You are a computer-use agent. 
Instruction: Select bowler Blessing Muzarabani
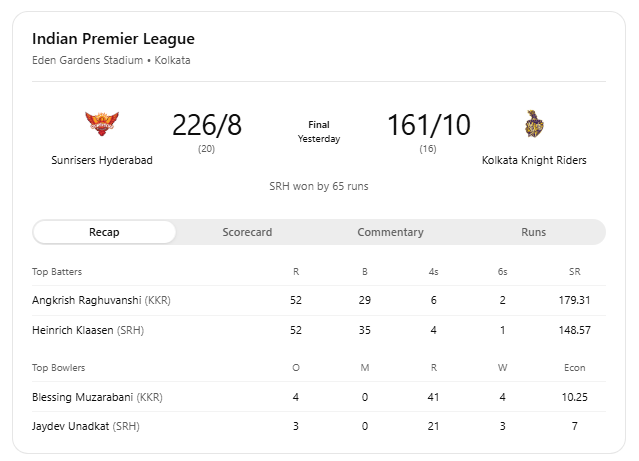(x=97, y=397)
